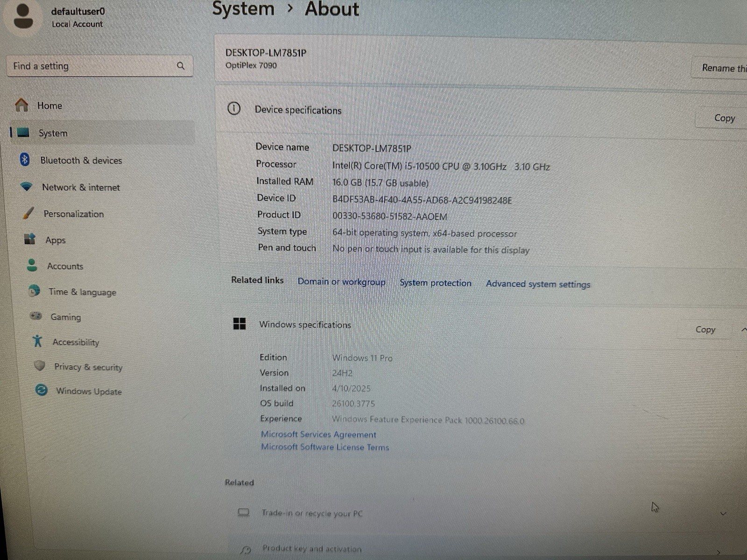Click the Product ID value 00330-53680-51582-AAOEM
Viewport: 747px width, 560px height.
click(x=390, y=217)
